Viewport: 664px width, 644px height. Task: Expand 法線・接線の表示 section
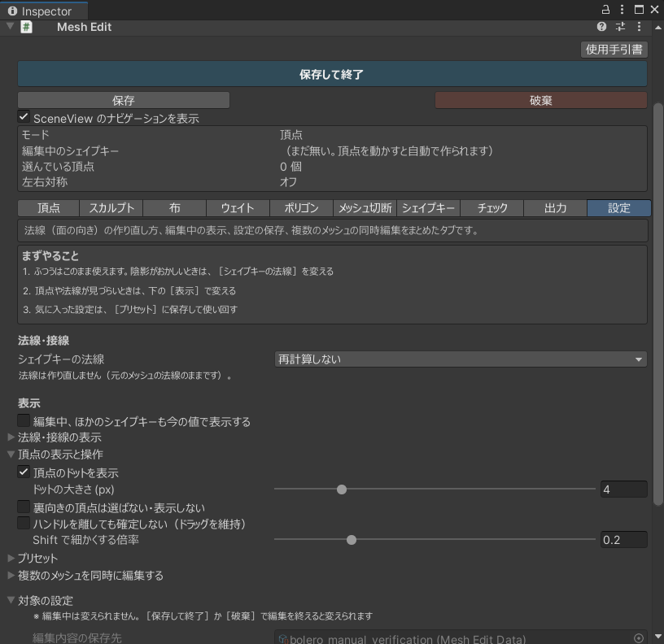(11, 437)
